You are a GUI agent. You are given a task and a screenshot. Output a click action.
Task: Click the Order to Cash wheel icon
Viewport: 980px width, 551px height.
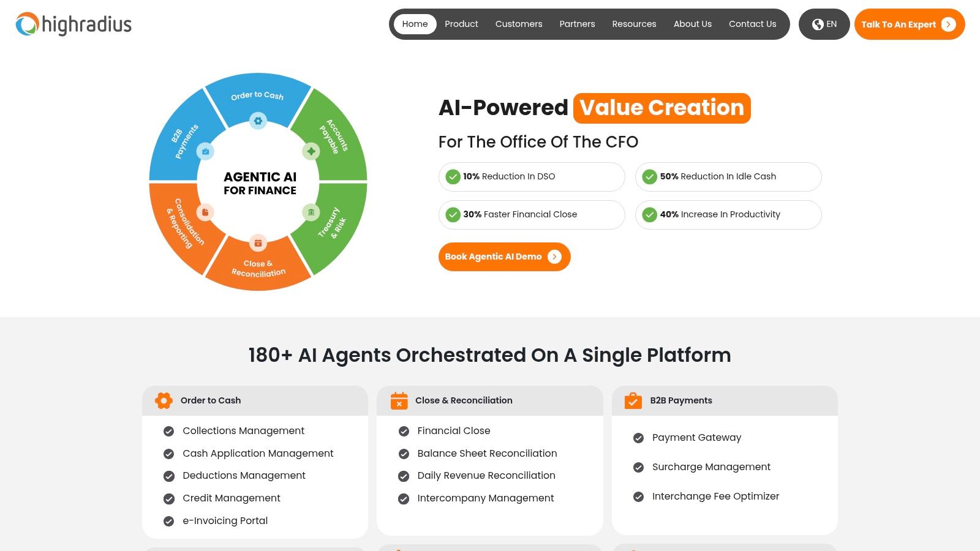[x=258, y=121]
